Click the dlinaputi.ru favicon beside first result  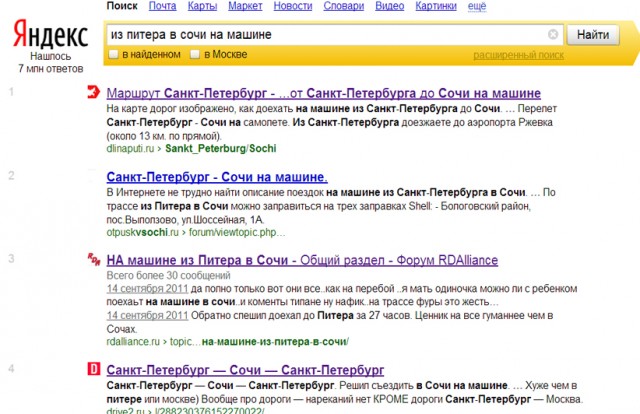click(x=93, y=92)
